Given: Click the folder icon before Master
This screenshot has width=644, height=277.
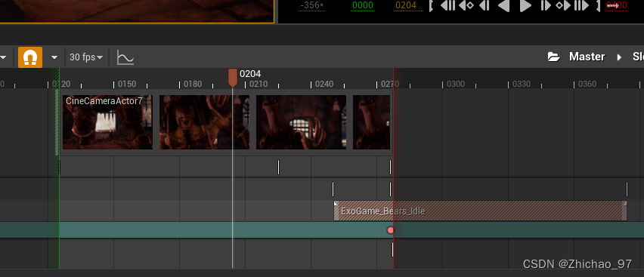Looking at the screenshot, I should coord(553,57).
